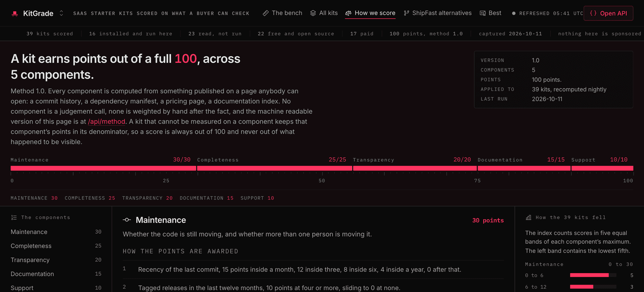Click the Support 10/10 score bar segment
Screen dimensions: 644x292
pyautogui.click(x=602, y=168)
